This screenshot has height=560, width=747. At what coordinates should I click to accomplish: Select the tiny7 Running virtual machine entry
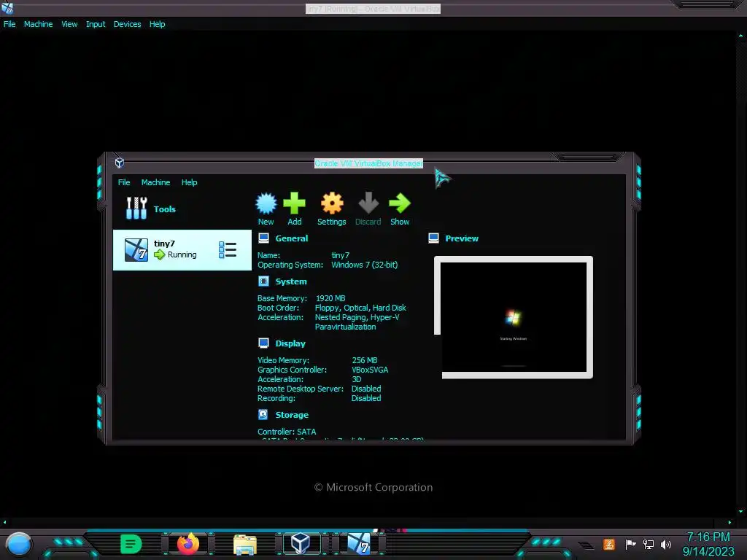(x=182, y=250)
